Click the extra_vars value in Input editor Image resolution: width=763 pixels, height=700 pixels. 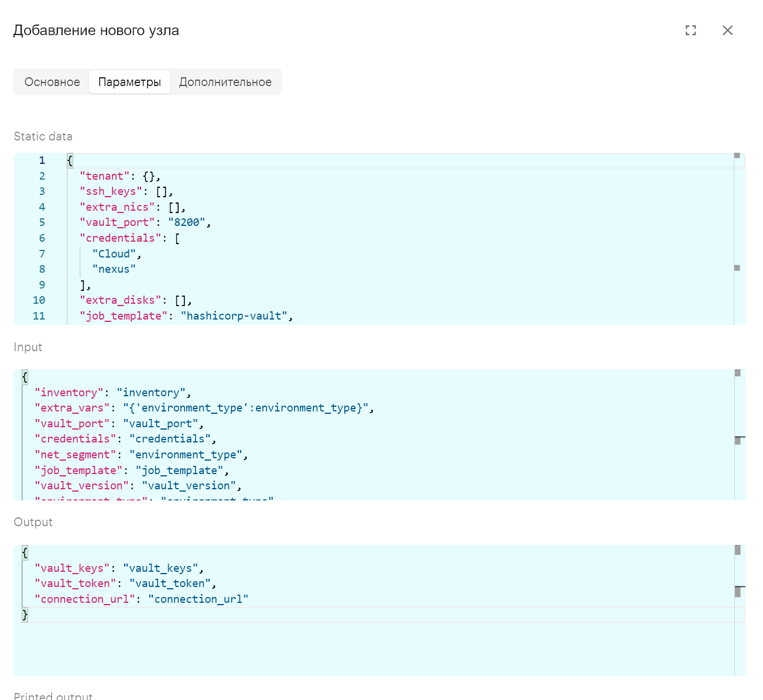tap(245, 408)
